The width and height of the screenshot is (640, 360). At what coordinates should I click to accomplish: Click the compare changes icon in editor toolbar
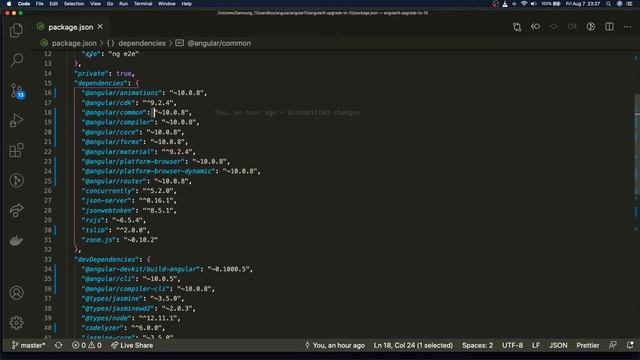click(517, 27)
